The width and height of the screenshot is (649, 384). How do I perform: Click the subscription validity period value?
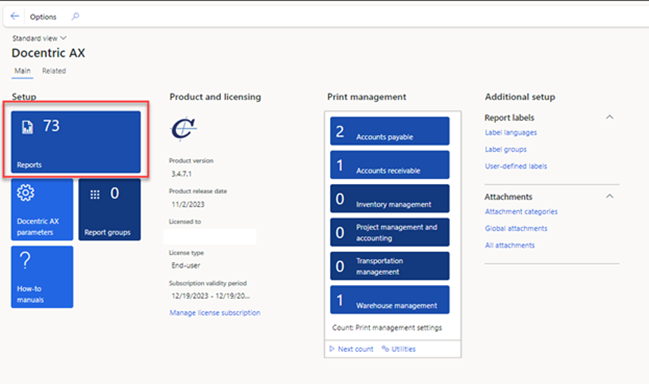point(211,296)
